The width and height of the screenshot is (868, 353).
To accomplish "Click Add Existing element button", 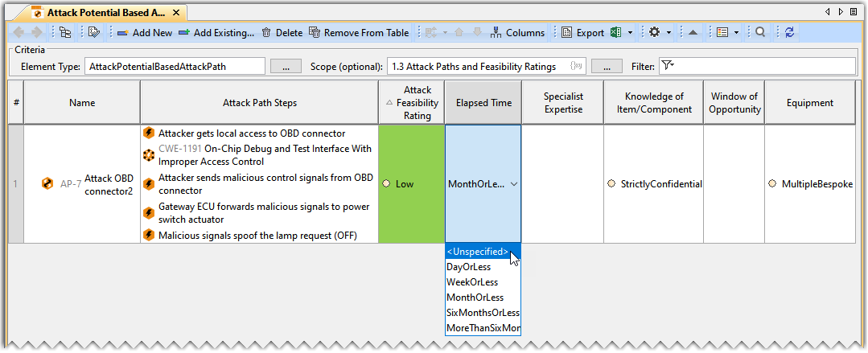I will (216, 33).
